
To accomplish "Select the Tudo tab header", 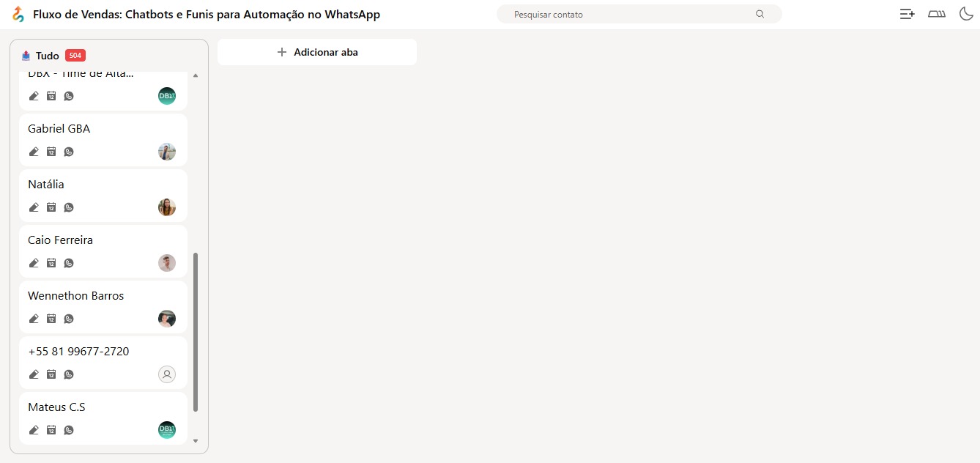I will 48,56.
